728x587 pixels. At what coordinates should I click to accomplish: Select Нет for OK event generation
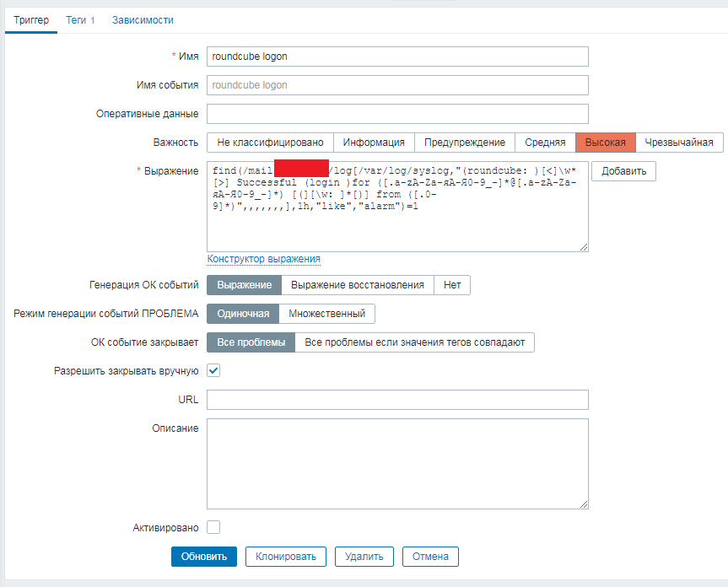(452, 285)
